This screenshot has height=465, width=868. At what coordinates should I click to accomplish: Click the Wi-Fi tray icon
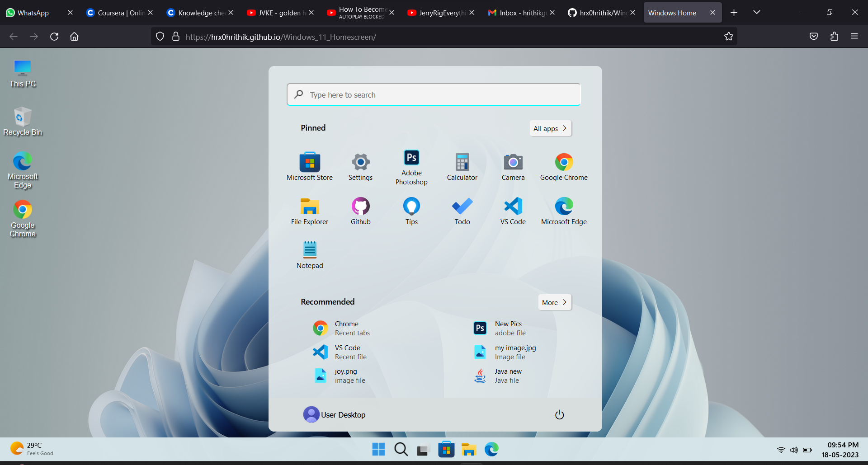coord(781,450)
